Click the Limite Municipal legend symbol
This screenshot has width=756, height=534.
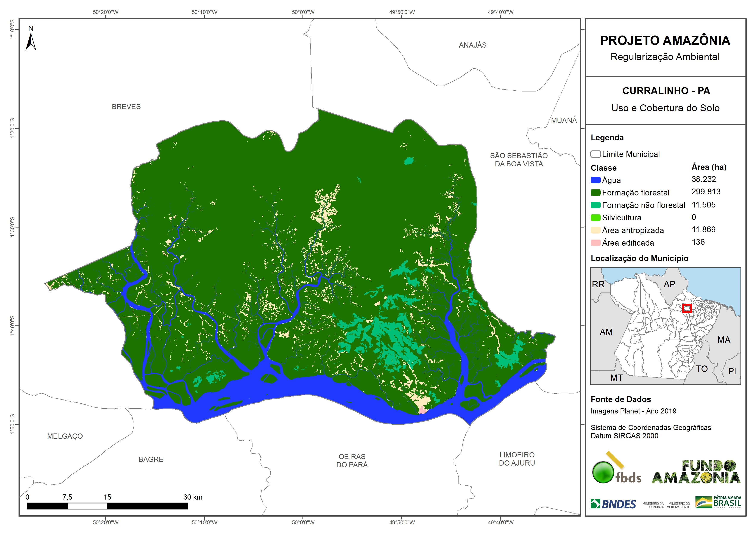[595, 154]
